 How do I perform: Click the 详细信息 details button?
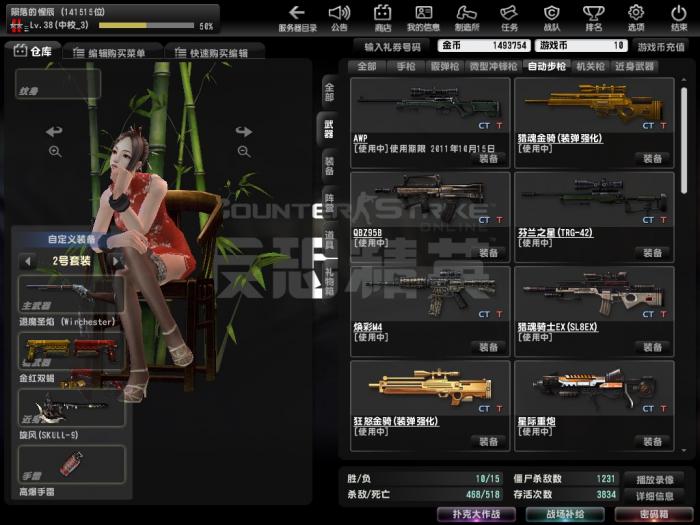pyautogui.click(x=654, y=496)
